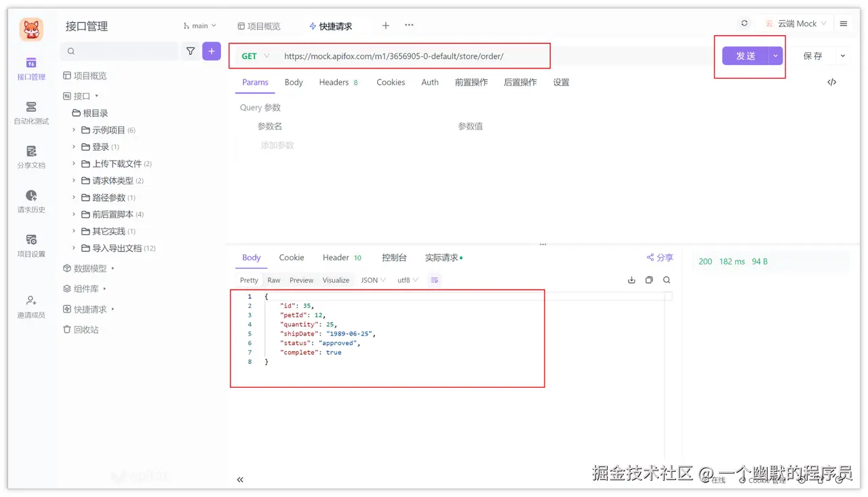Expand the 登录 folder
Image resolution: width=868 pixels, height=497 pixels.
click(74, 146)
